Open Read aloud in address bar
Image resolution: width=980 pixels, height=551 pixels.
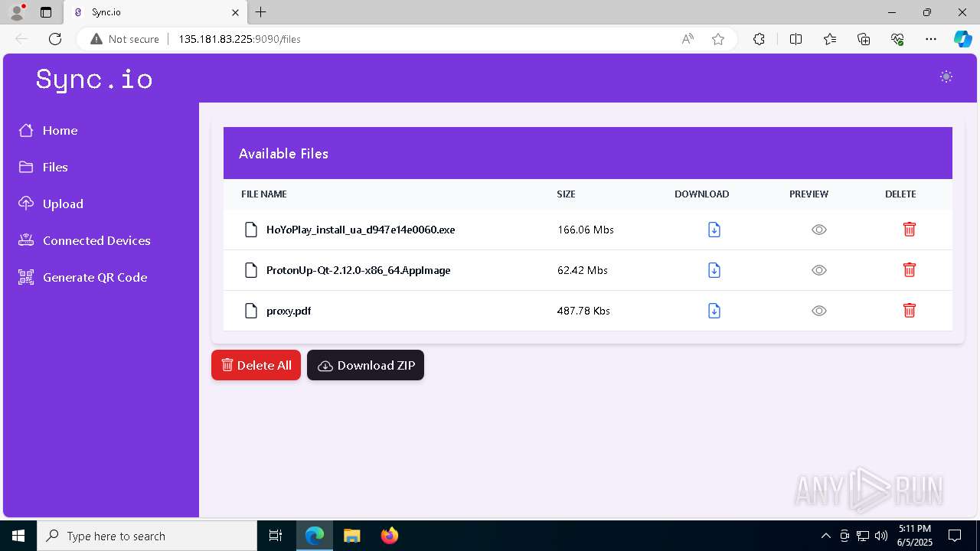click(688, 39)
